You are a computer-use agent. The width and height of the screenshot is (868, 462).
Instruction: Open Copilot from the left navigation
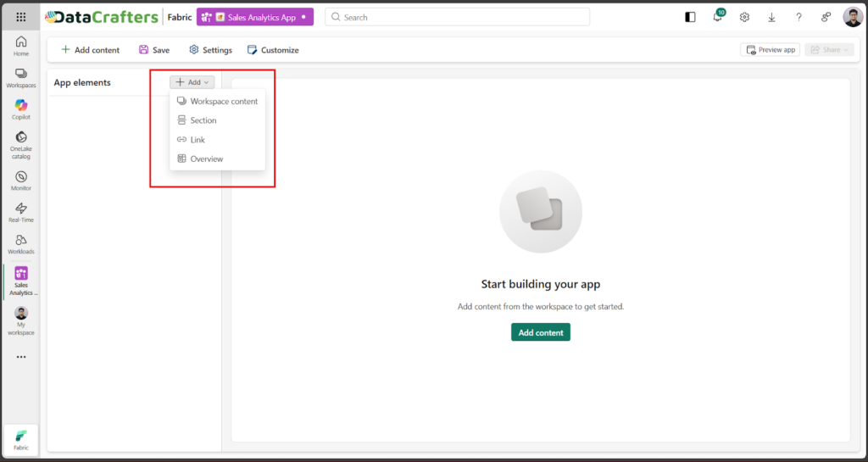click(21, 109)
